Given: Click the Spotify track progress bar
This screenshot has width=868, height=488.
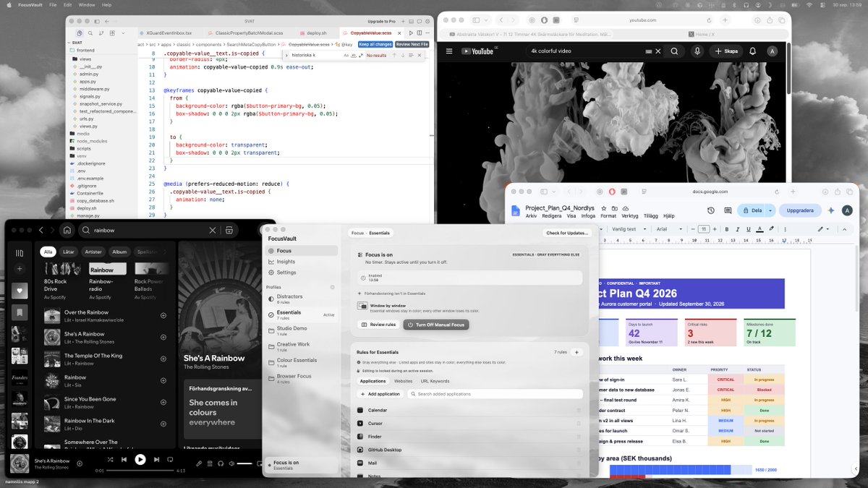Looking at the screenshot, I should [x=139, y=471].
